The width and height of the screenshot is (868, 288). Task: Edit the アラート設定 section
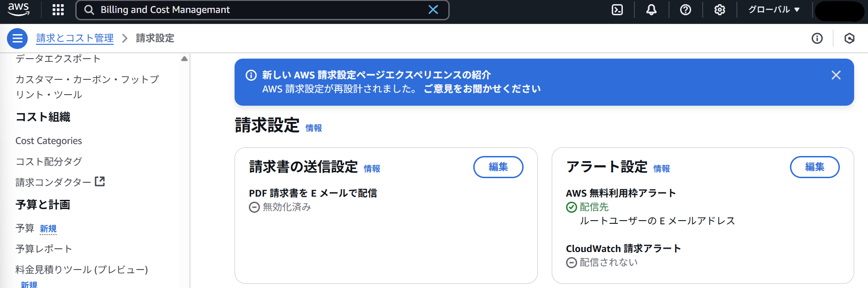tap(815, 167)
